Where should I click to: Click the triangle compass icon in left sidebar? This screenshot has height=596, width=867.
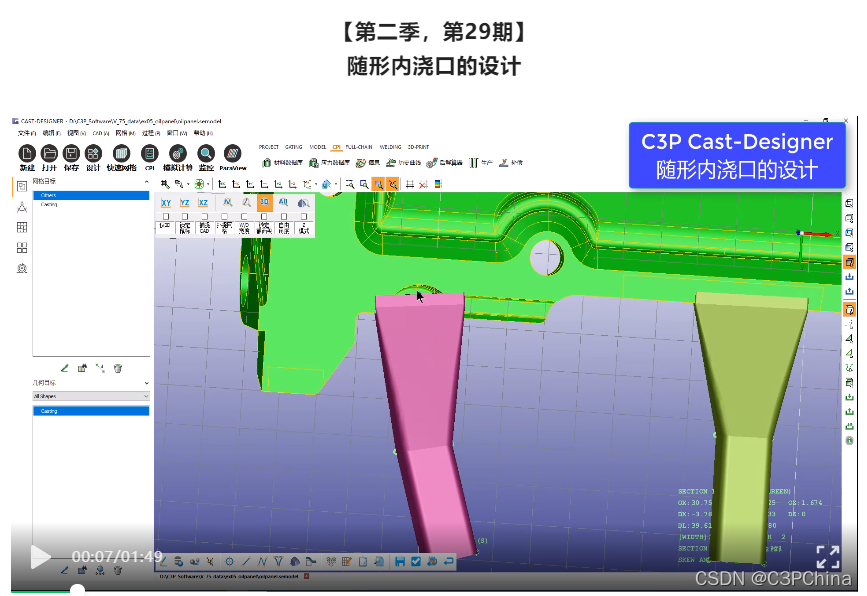pyautogui.click(x=22, y=207)
